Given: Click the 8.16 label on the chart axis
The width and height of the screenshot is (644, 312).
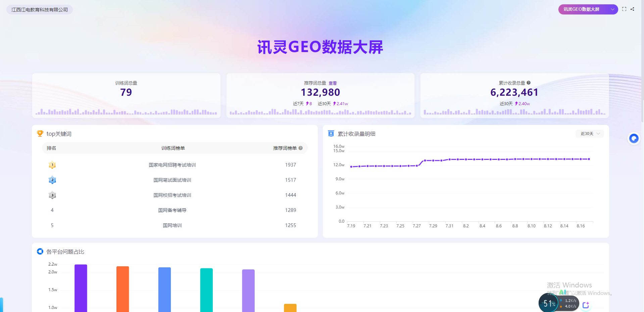Looking at the screenshot, I should tap(581, 226).
